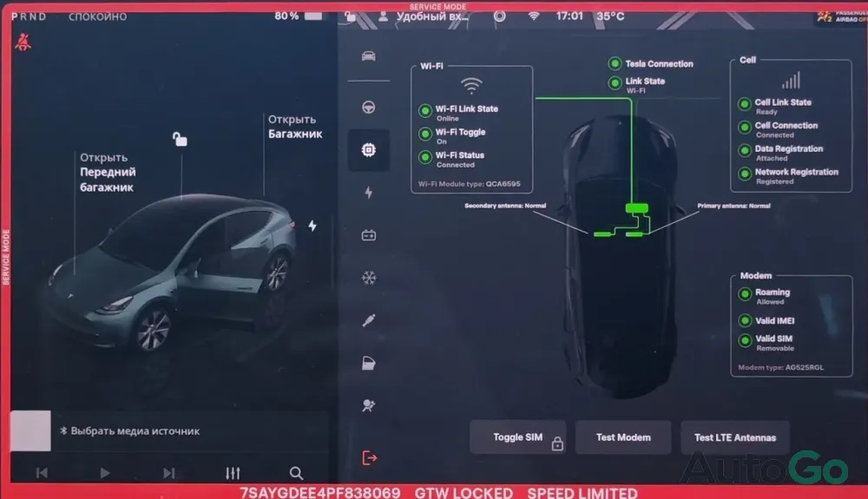Tap the 17:01 clock
Image resolution: width=868 pixels, height=499 pixels.
(x=569, y=16)
